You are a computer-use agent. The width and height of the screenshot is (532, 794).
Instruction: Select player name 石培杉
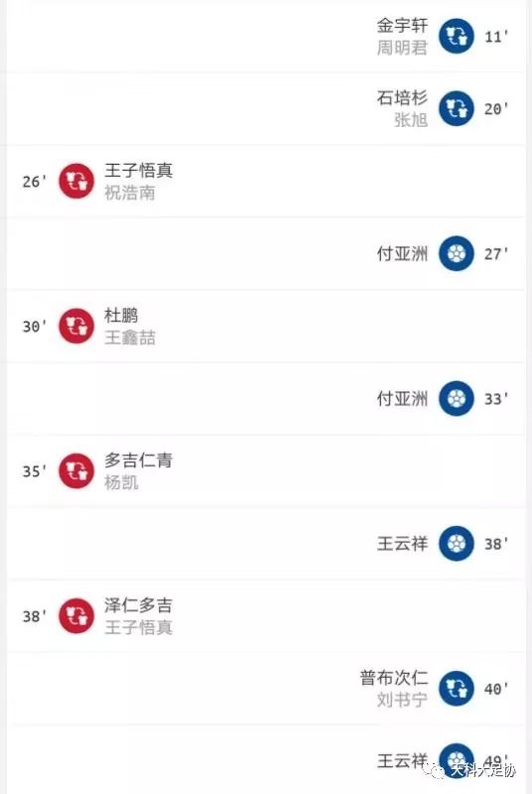[402, 97]
